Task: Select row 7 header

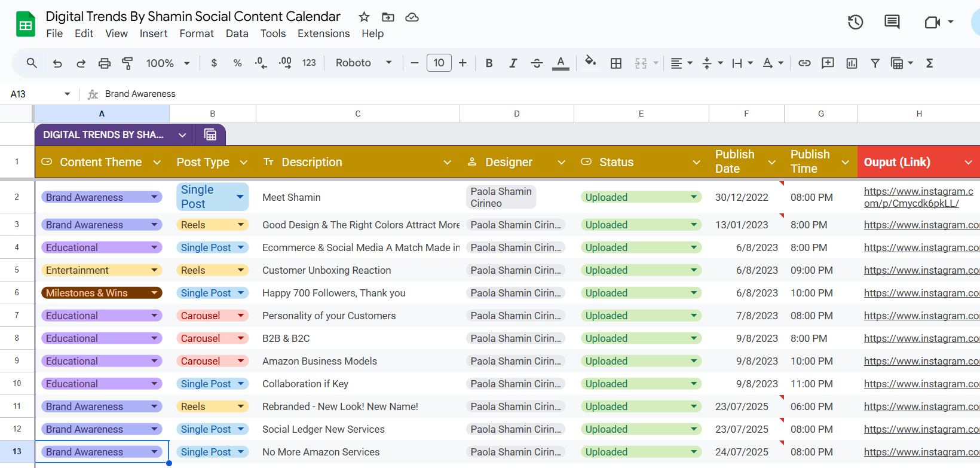Action: tap(17, 315)
